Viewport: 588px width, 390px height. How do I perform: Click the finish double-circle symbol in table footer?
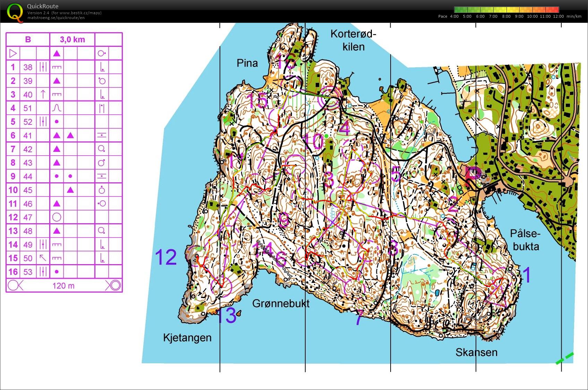click(113, 286)
